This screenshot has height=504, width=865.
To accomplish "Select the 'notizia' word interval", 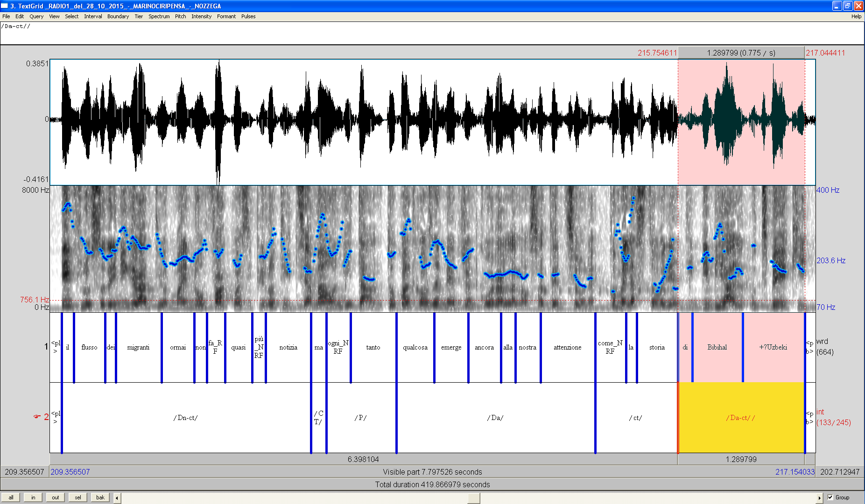I will 288,347.
